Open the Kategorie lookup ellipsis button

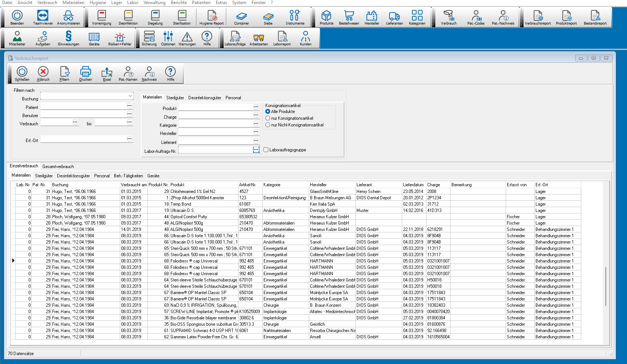coord(256,124)
